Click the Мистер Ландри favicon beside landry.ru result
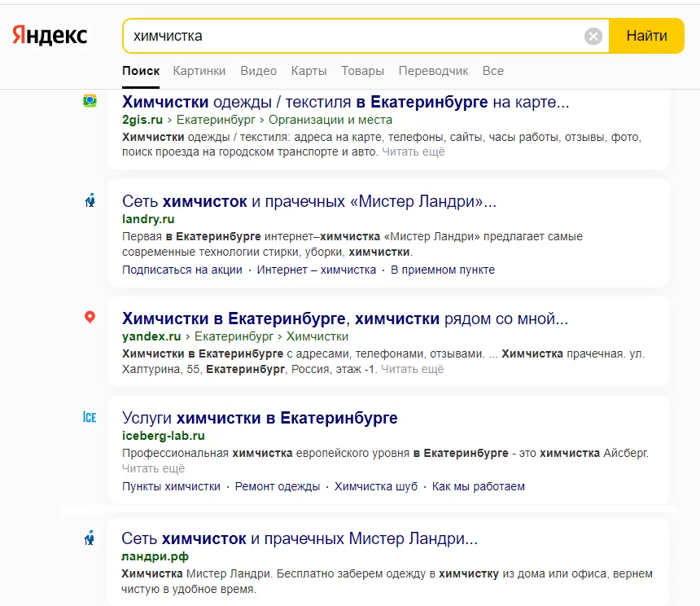 point(90,200)
